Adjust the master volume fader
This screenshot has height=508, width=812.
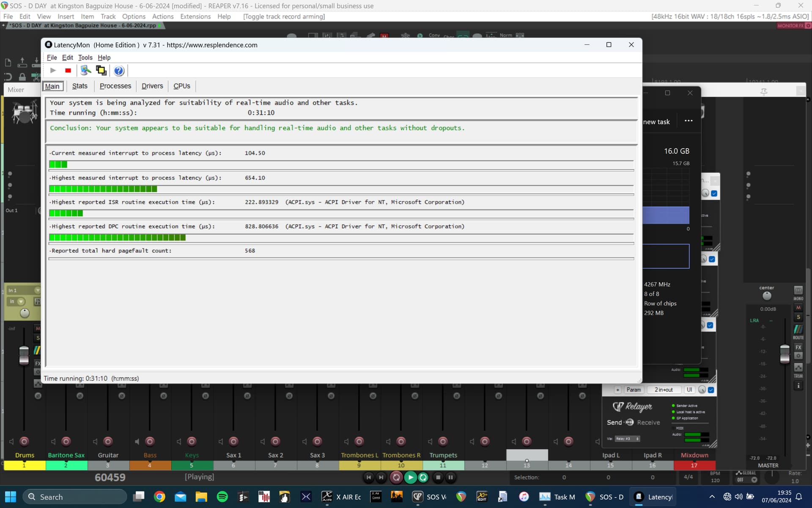pos(785,354)
